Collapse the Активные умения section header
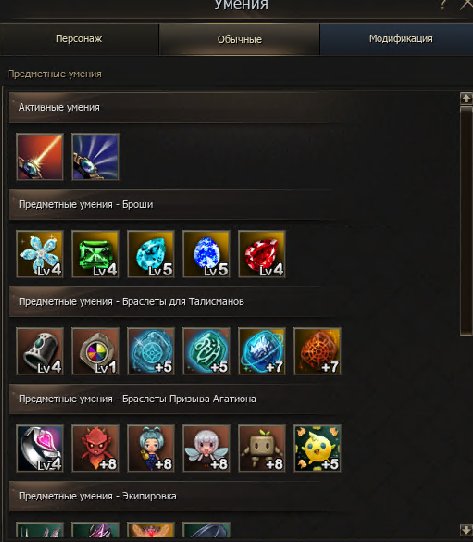473x542 pixels. tap(180, 108)
